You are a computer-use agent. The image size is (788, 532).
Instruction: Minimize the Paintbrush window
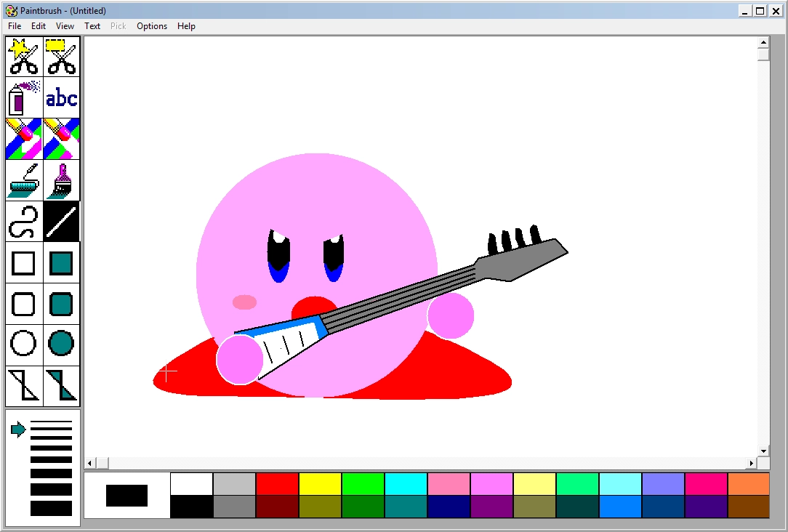pyautogui.click(x=745, y=11)
